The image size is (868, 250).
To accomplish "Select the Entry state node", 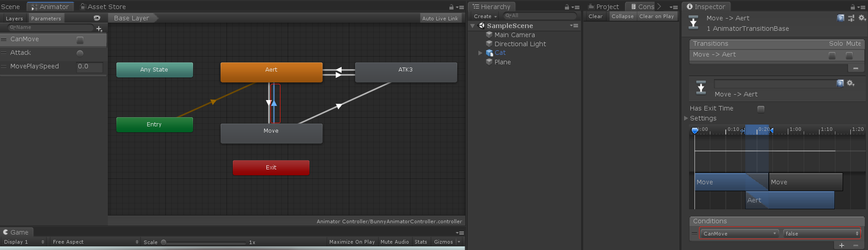I will [154, 125].
